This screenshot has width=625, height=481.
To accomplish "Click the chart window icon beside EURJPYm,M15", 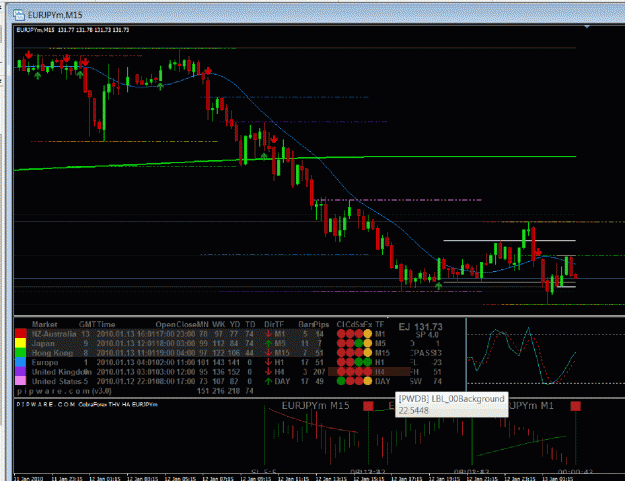I will (x=19, y=15).
